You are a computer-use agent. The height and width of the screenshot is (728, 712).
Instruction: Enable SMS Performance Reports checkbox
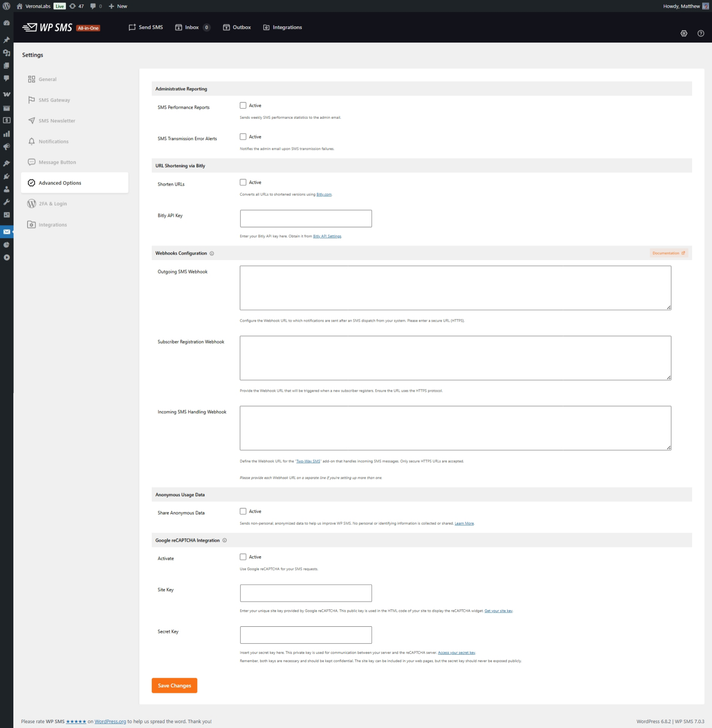point(243,106)
